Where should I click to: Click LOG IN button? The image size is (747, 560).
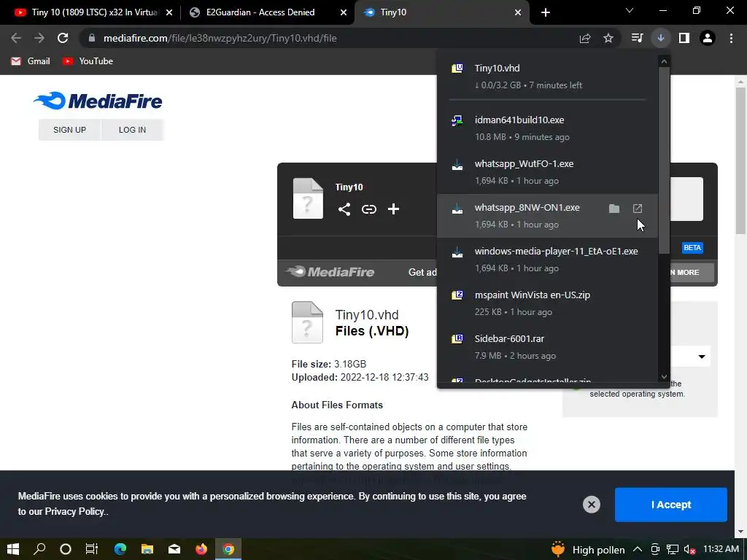tap(133, 130)
